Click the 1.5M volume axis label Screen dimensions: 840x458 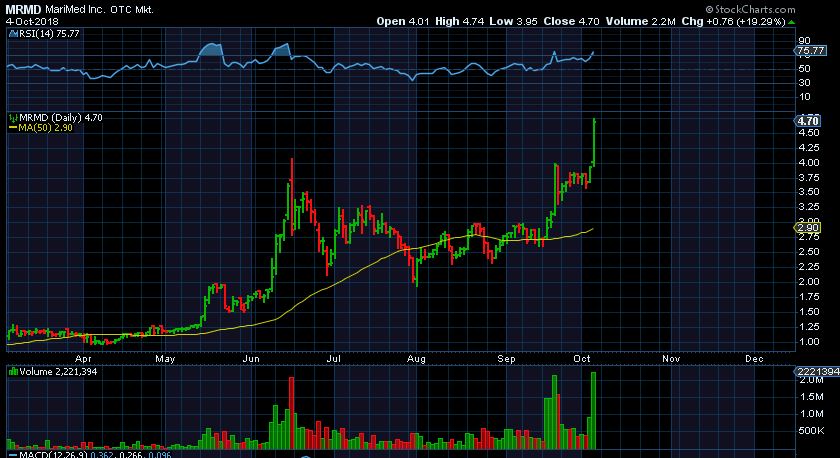pos(812,397)
